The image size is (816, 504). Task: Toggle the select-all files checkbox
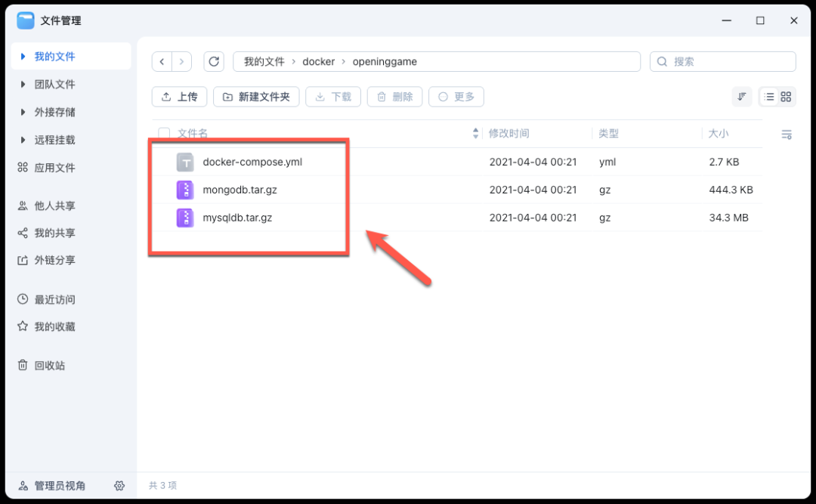[x=164, y=132]
